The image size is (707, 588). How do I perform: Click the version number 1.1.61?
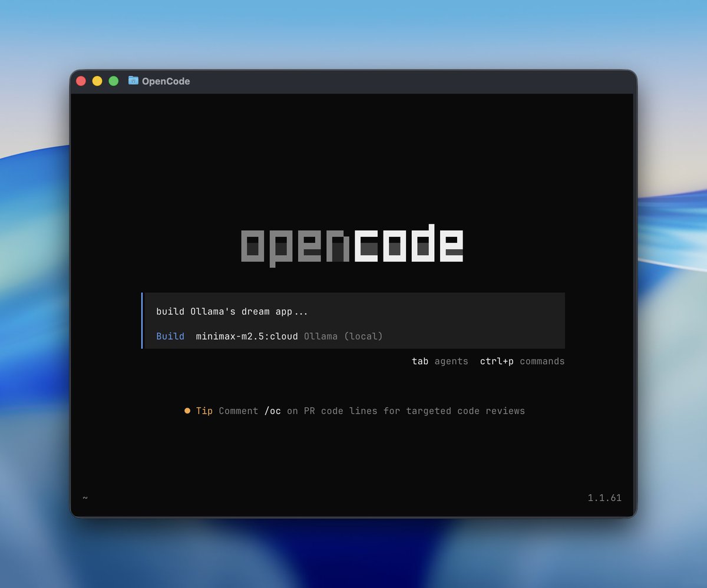606,498
